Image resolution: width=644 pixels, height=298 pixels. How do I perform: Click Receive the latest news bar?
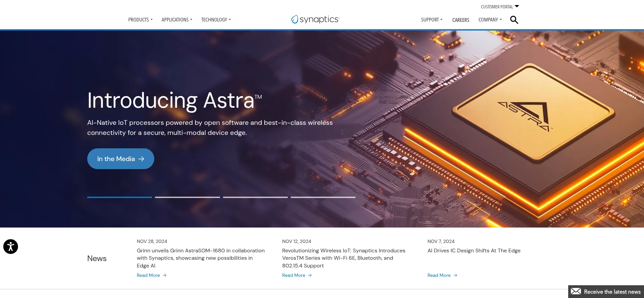pyautogui.click(x=606, y=292)
